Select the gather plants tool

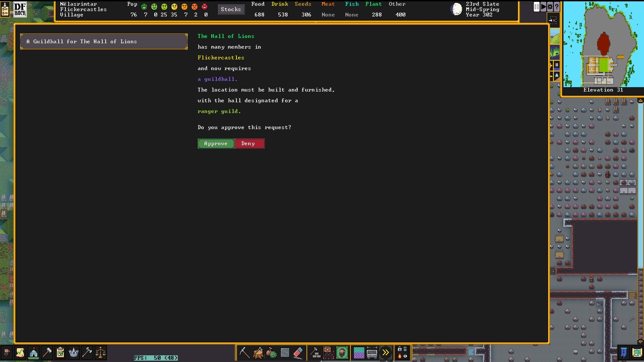(271, 353)
